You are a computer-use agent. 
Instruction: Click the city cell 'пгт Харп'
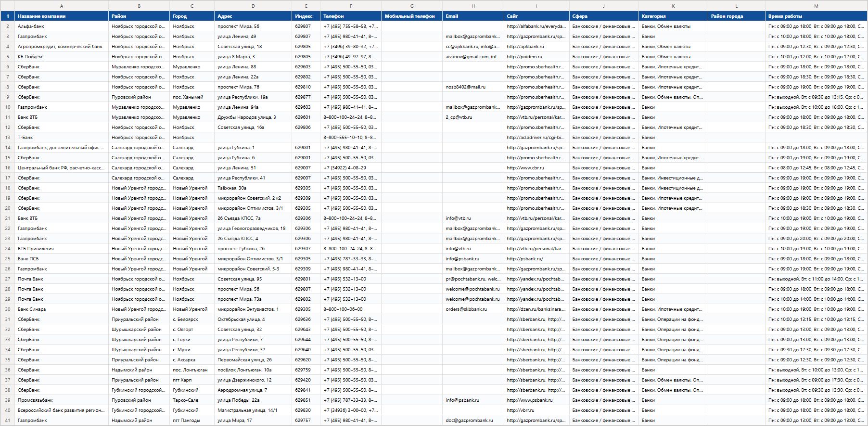[x=192, y=380]
